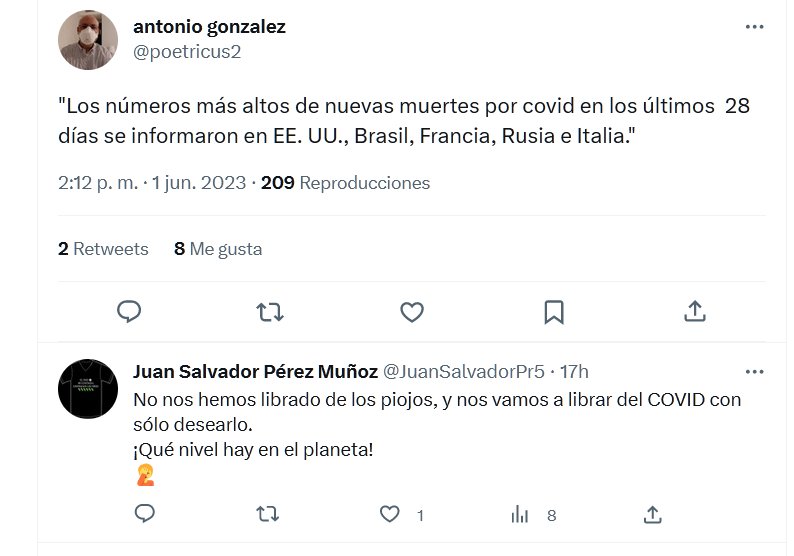
Task: Reply to antonio gonzalez's tweet
Action: coord(129,312)
